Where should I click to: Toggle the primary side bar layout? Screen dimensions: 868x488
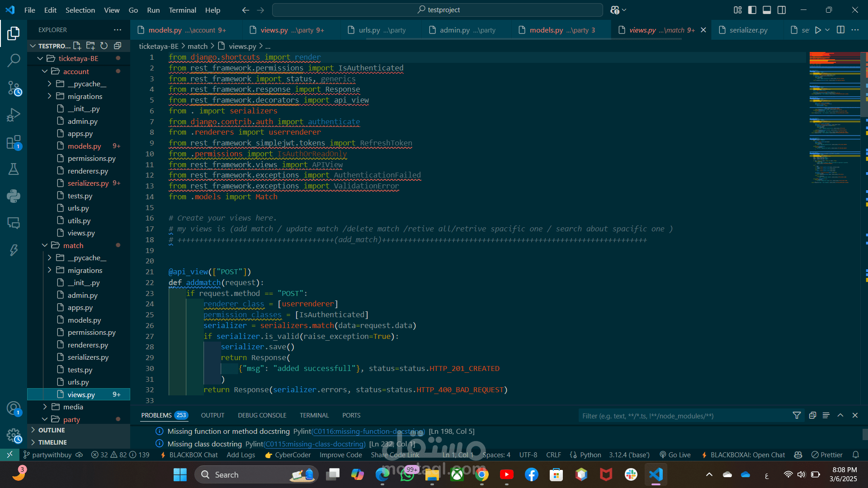[x=752, y=10]
